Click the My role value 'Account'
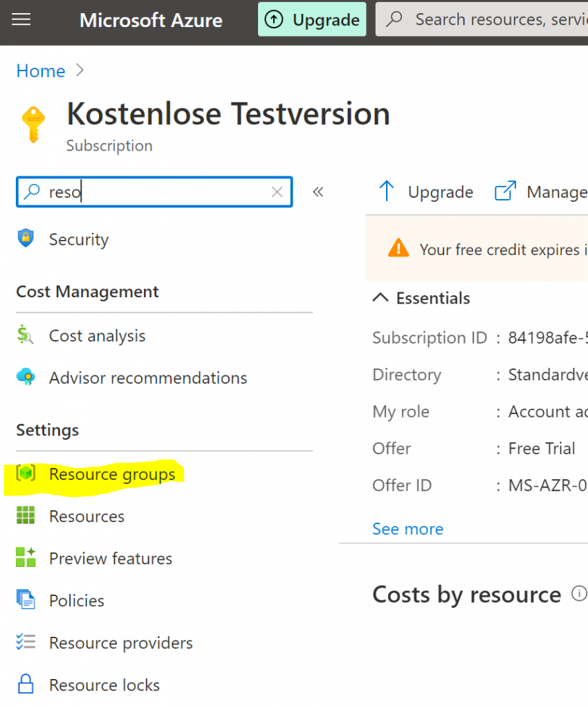This screenshot has width=588, height=708. pyautogui.click(x=548, y=412)
